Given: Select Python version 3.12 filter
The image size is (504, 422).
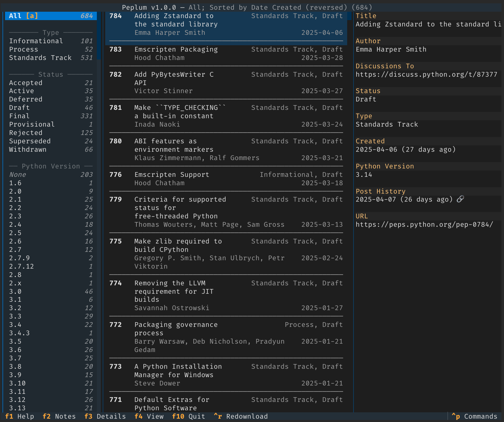Looking at the screenshot, I should coord(51,400).
